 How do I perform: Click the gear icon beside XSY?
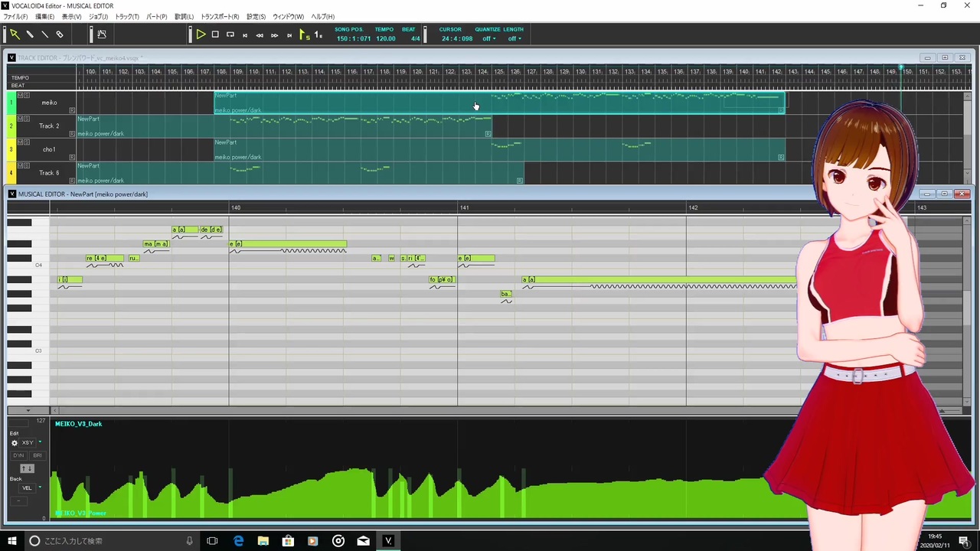point(14,443)
